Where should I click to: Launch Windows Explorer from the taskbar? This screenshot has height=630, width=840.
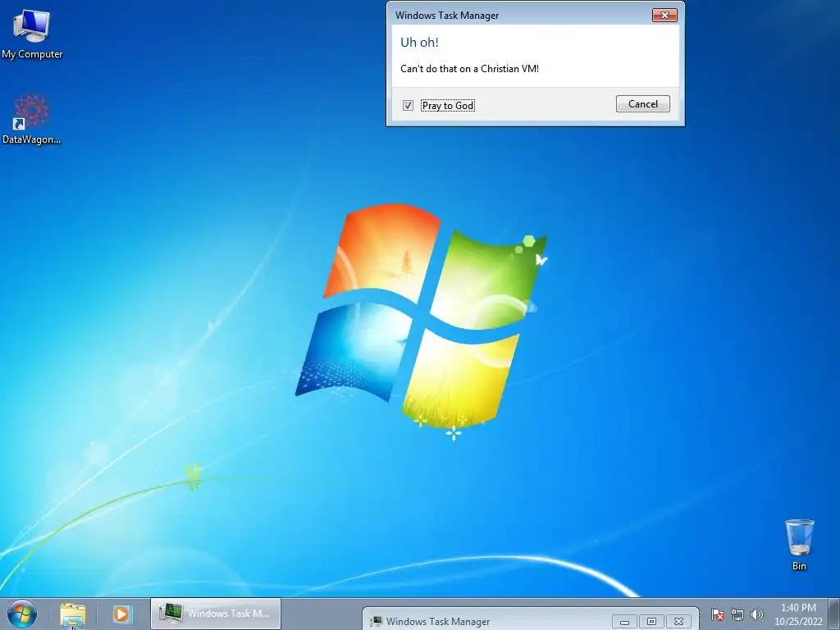point(73,614)
